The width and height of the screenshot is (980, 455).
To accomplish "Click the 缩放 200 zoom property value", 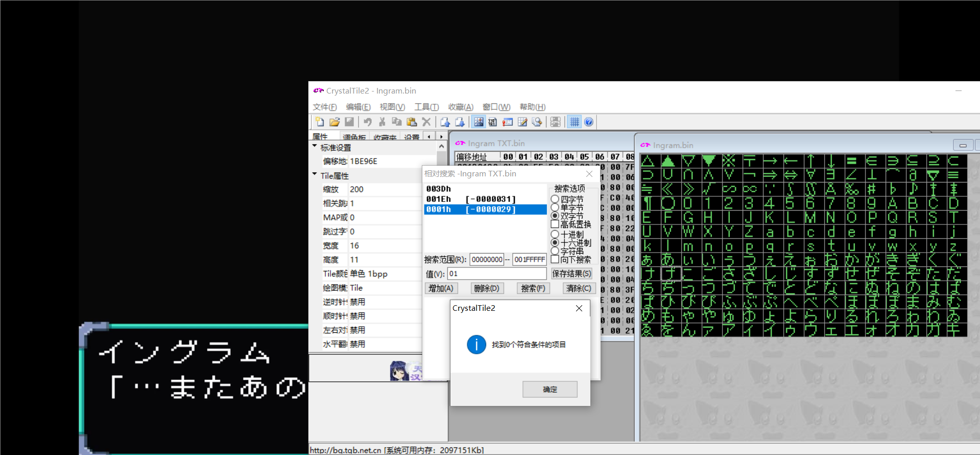I will [x=385, y=189].
